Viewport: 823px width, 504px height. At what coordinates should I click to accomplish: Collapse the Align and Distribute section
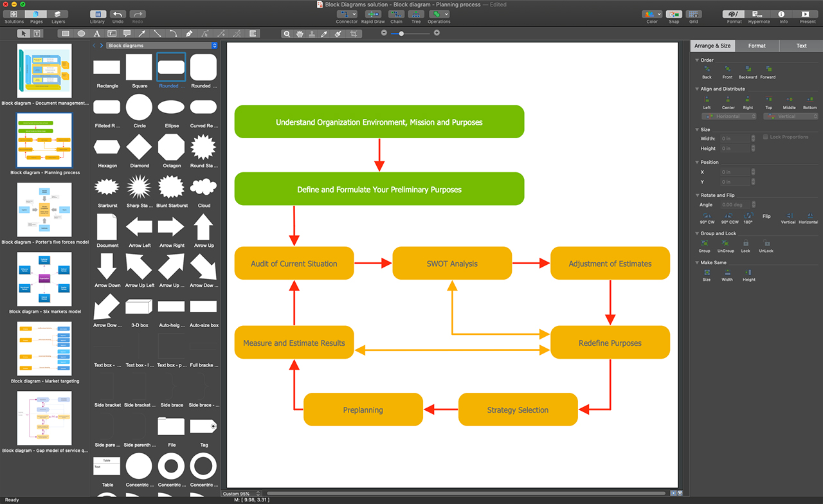(697, 89)
